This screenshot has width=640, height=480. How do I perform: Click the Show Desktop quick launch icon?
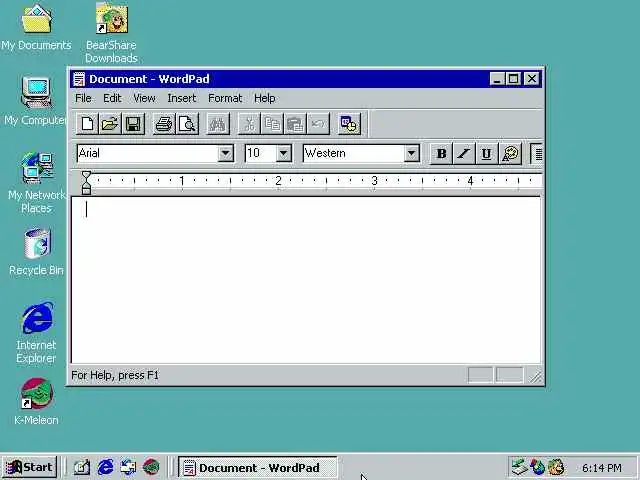point(82,467)
